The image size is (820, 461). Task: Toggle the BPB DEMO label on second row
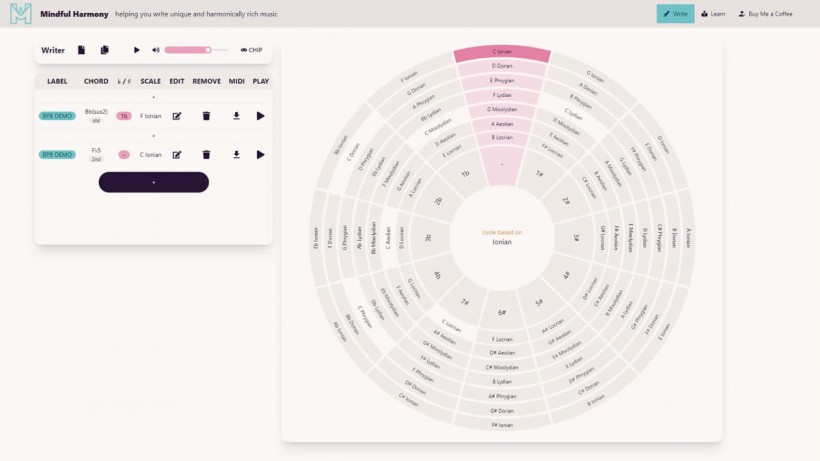(x=57, y=155)
